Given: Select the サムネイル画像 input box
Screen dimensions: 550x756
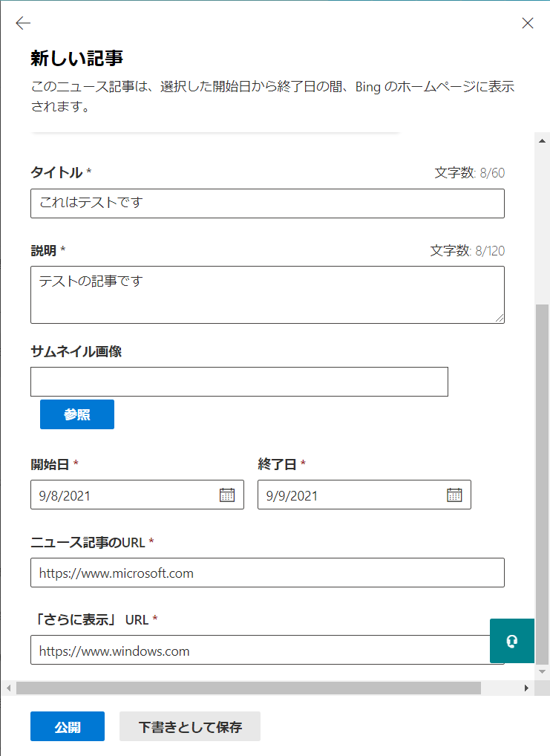Looking at the screenshot, I should click(x=239, y=382).
